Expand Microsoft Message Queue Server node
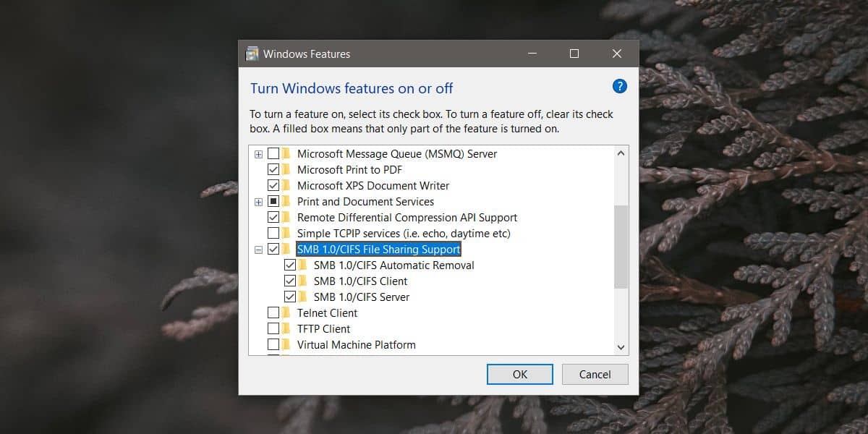868x434 pixels. (x=259, y=154)
